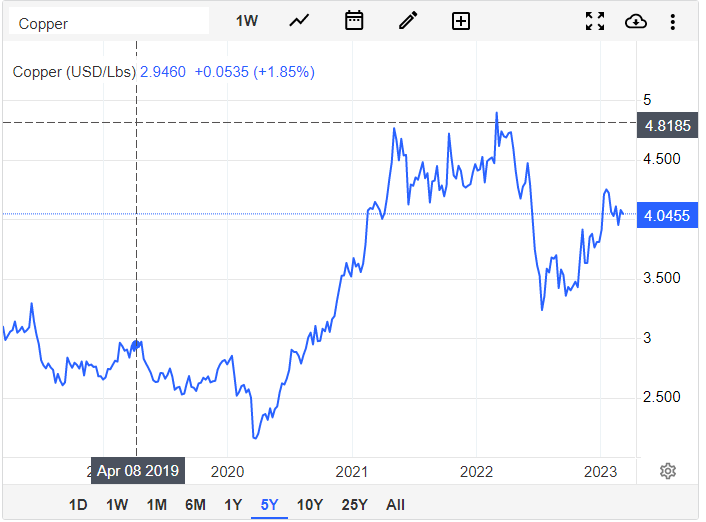Select the 1Y time range
706x522 pixels.
(233, 504)
